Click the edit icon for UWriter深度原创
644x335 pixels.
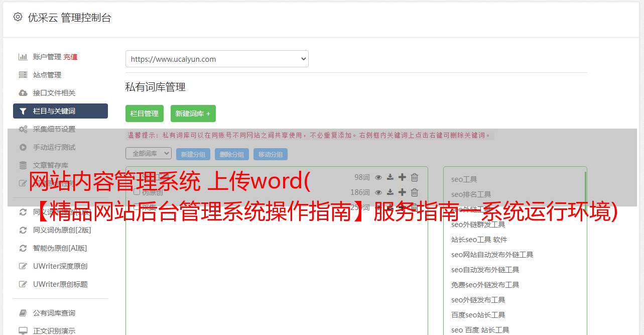(23, 266)
